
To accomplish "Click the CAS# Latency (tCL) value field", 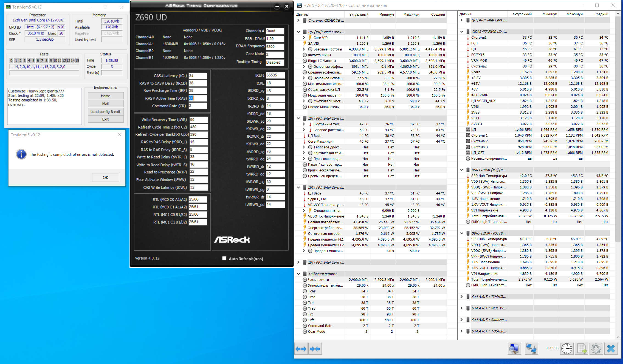I will [198, 76].
